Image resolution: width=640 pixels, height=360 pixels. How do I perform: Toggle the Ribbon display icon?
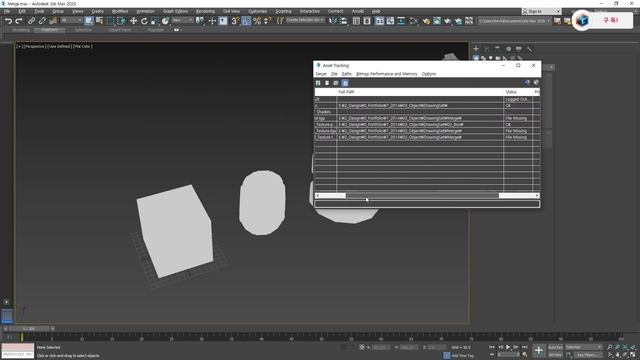coord(380,21)
